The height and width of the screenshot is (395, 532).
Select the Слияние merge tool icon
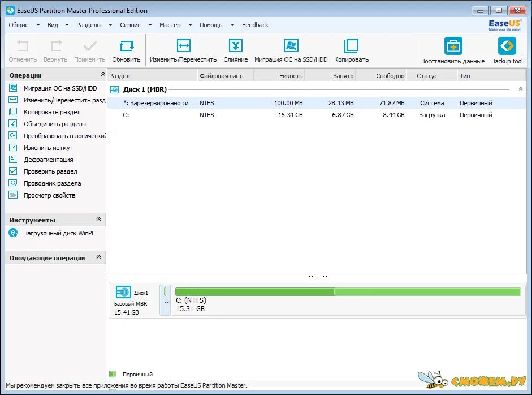tap(235, 45)
